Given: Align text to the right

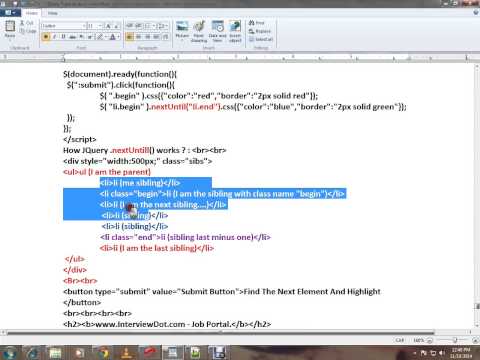Looking at the screenshot, I should coord(147,37).
